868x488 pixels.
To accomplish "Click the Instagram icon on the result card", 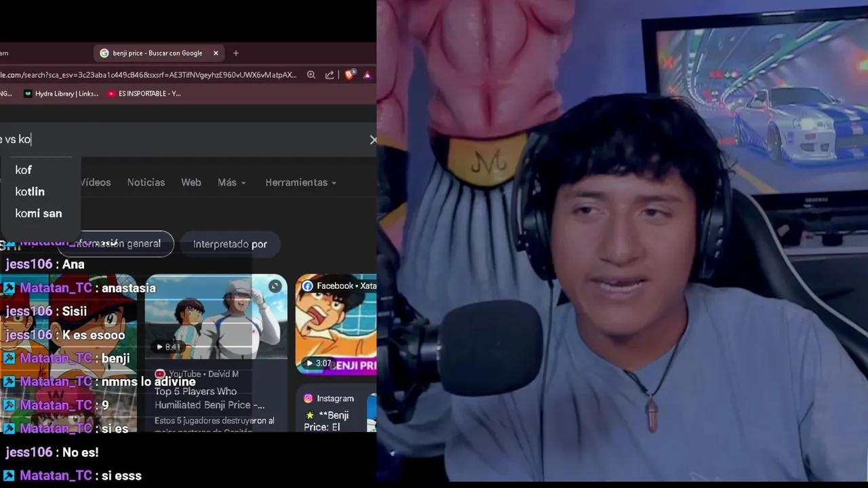I will coord(309,399).
